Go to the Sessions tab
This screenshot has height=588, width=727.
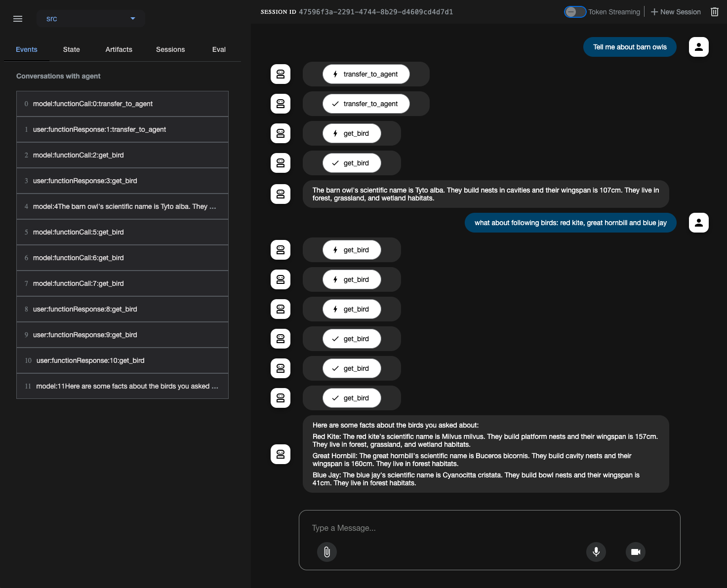[x=170, y=49]
